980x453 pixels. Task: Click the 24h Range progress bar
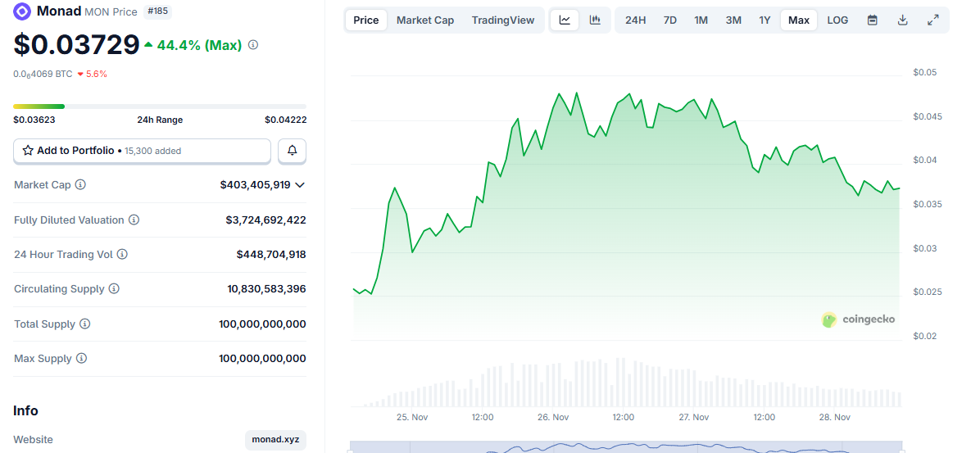tap(160, 106)
